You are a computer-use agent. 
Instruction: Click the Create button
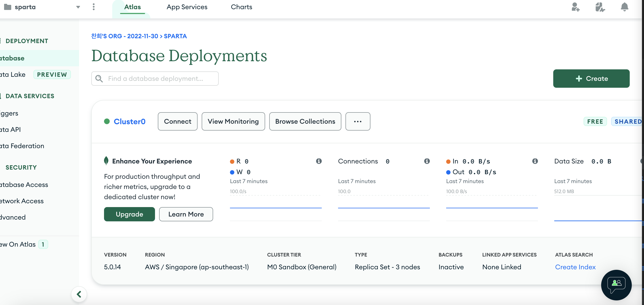click(x=591, y=79)
